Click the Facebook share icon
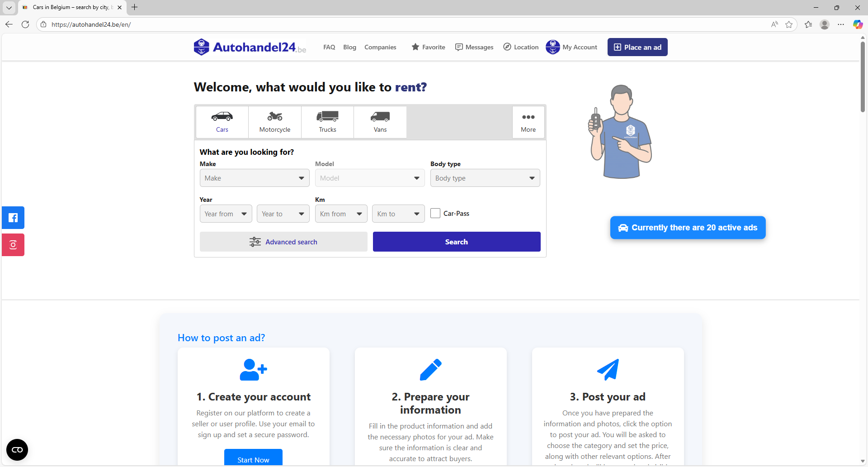This screenshot has width=868, height=467. (x=13, y=218)
